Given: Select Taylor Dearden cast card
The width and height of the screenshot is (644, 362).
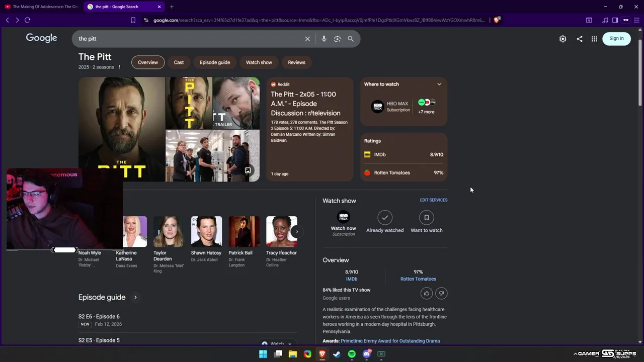Looking at the screenshot, I should point(169,245).
